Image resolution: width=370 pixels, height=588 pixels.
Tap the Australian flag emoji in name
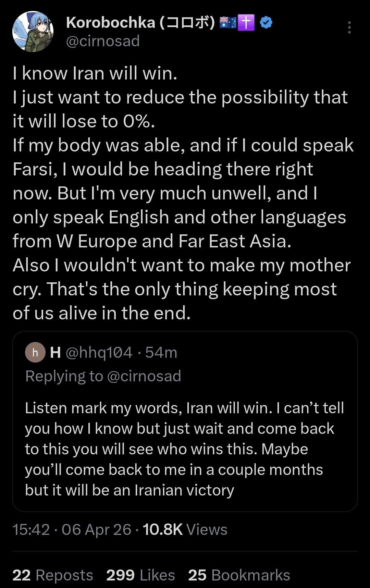point(227,23)
